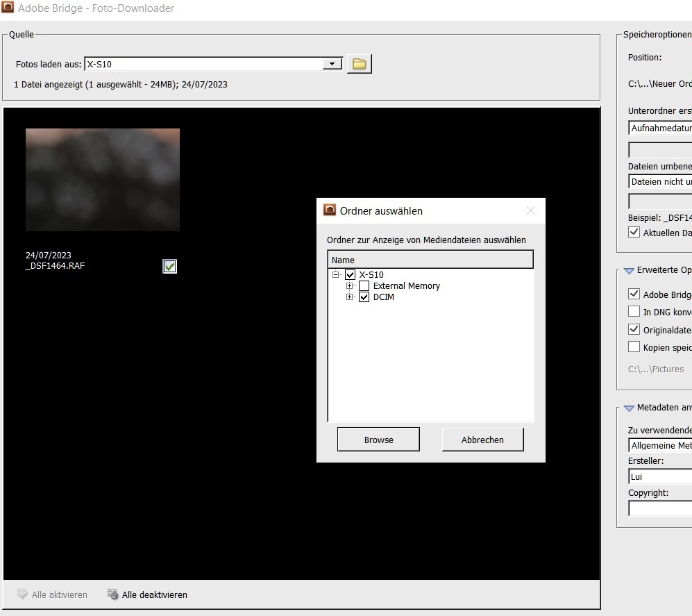The height and width of the screenshot is (616, 692).
Task: Expand the External Memory tree node
Action: click(350, 285)
